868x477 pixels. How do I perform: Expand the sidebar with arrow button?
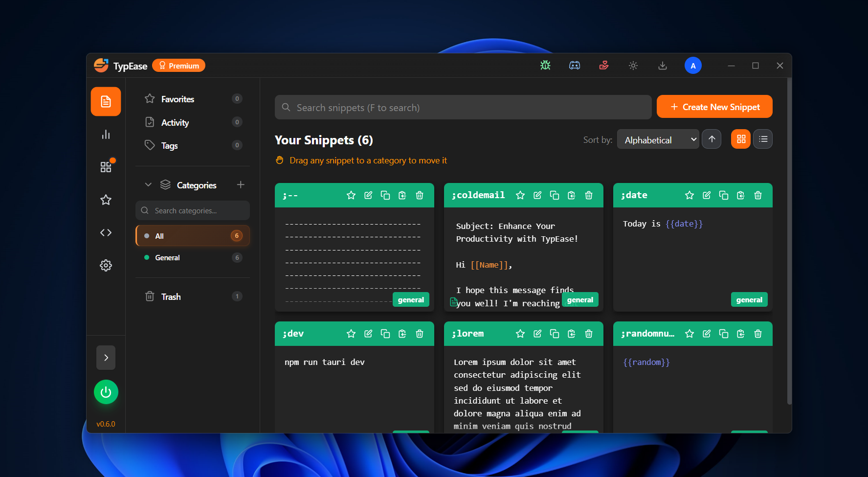tap(106, 358)
